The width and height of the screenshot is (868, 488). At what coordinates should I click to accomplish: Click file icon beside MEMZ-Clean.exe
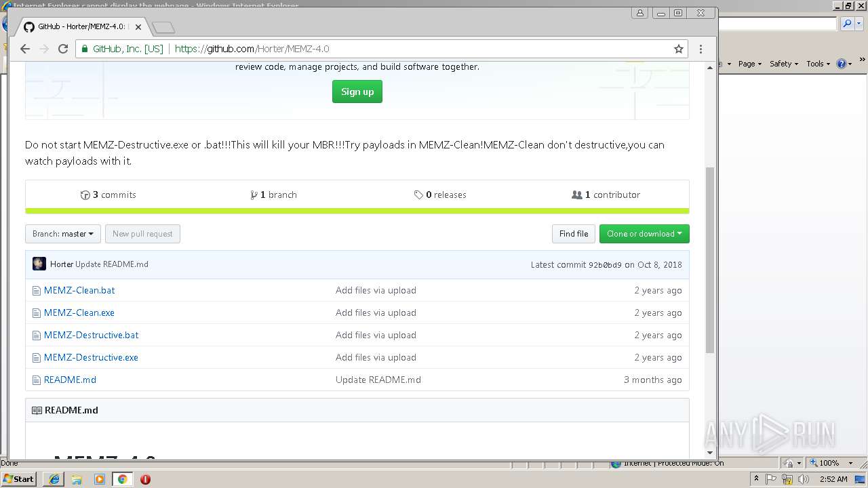point(37,312)
